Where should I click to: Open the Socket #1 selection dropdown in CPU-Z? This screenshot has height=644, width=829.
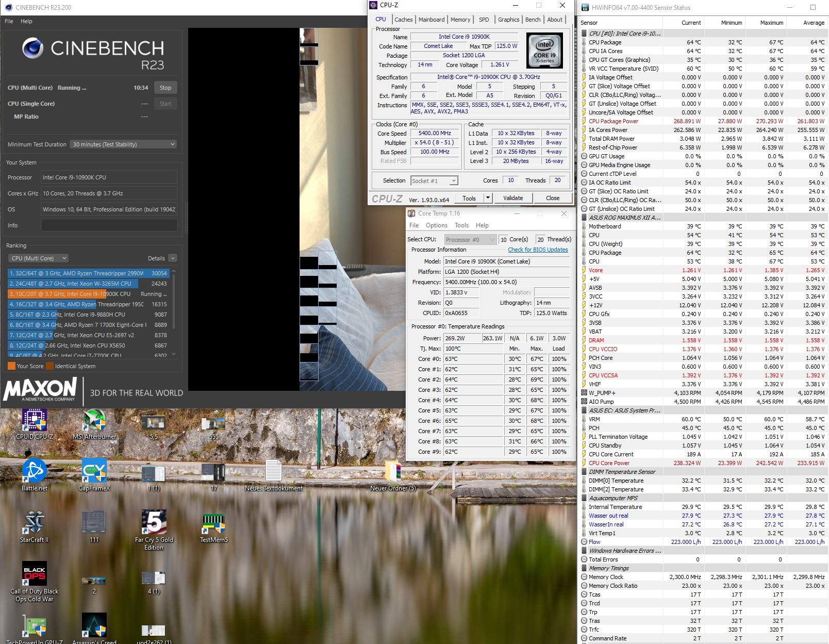[434, 181]
